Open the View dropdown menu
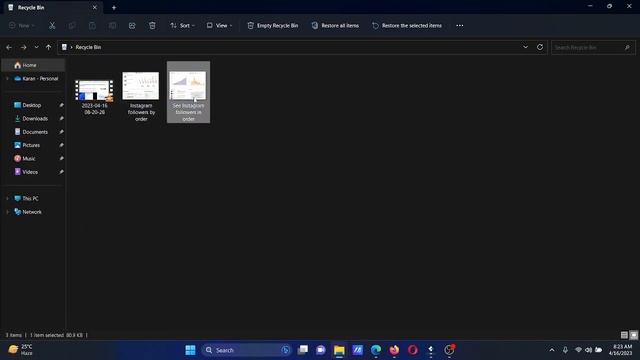 pyautogui.click(x=219, y=25)
